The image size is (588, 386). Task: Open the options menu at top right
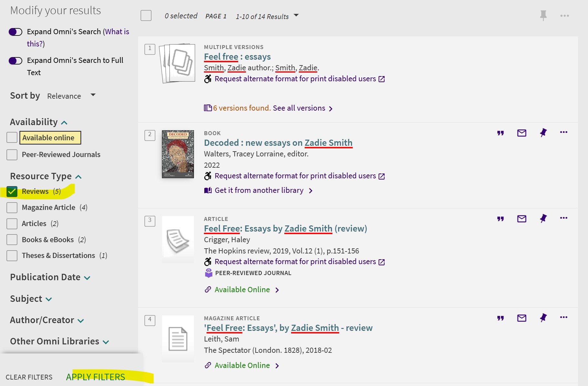(564, 15)
